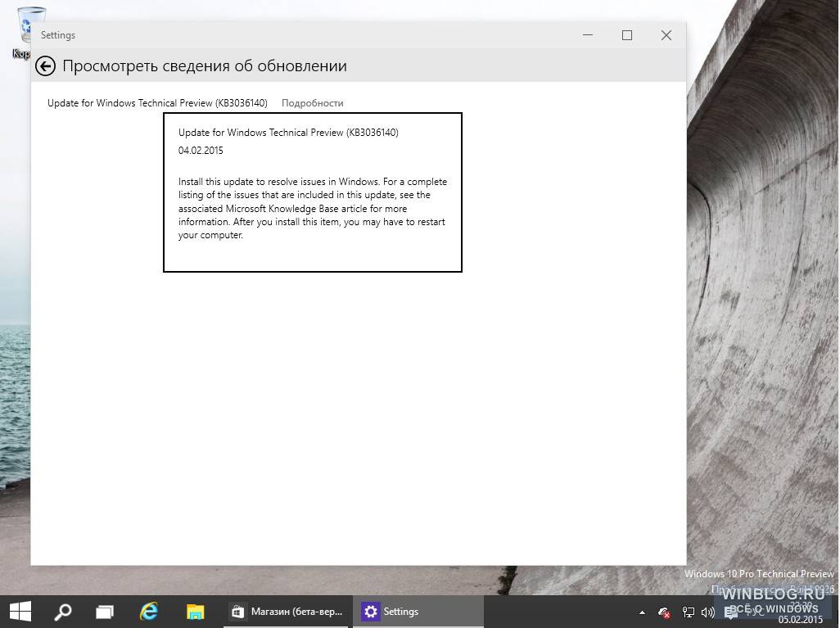840x628 pixels.
Task: Launch Internet Explorer from the taskbar
Action: tap(149, 612)
